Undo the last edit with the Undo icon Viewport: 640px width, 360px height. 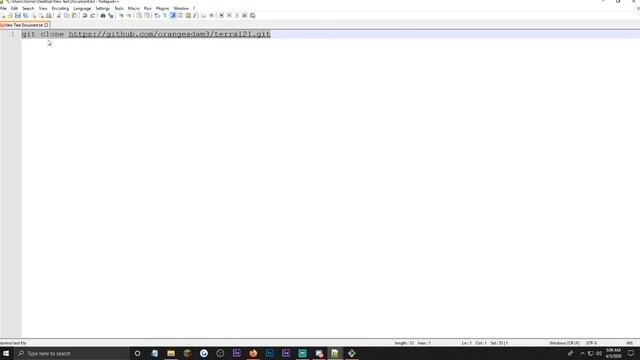pos(84,16)
